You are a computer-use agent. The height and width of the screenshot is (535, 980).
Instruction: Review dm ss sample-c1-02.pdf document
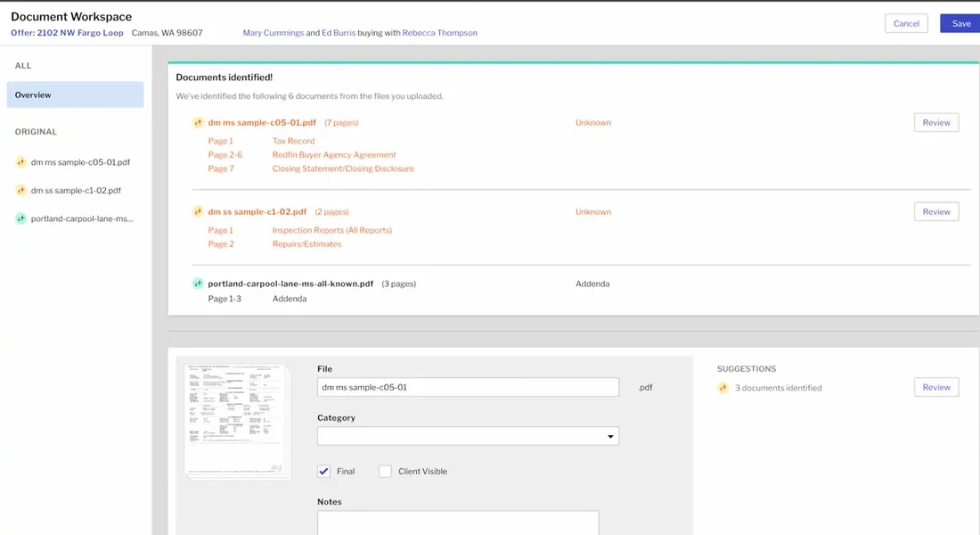coord(936,211)
